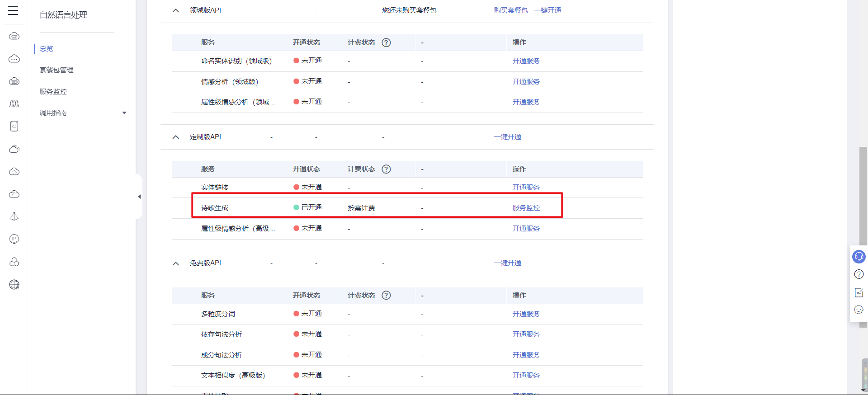Open 调用指南 in the side menu
This screenshot has height=395, width=868.
point(53,113)
